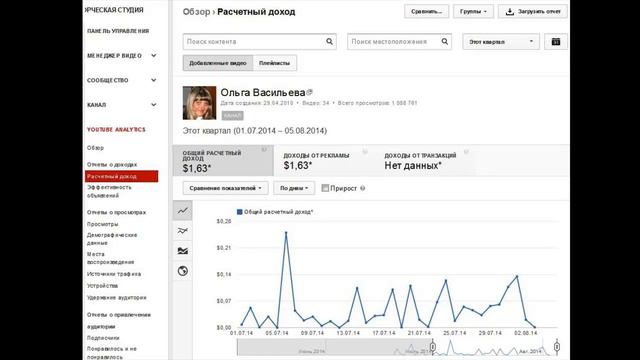
Task: Click Отчеты о просмотрах sidebar heading
Action: pos(116,212)
